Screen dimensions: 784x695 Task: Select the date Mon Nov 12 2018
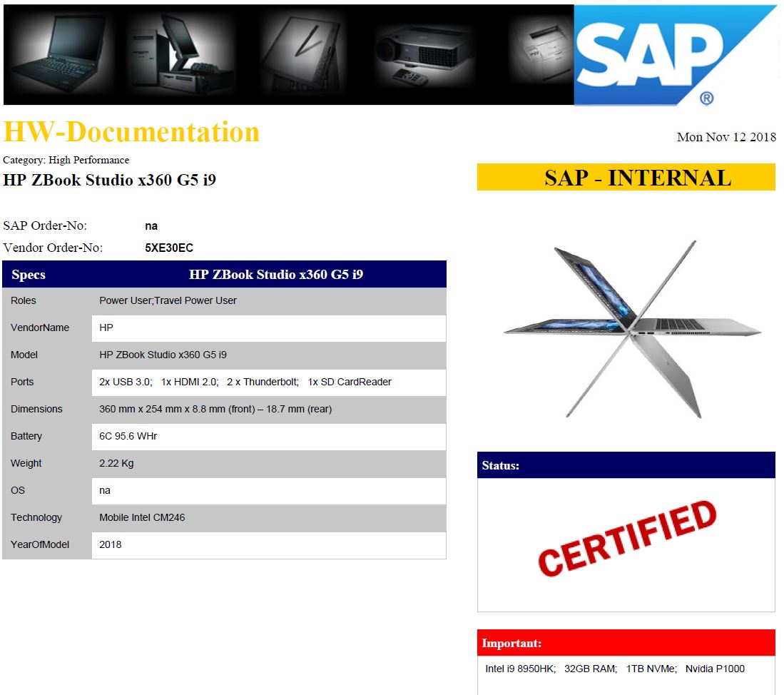coord(726,137)
